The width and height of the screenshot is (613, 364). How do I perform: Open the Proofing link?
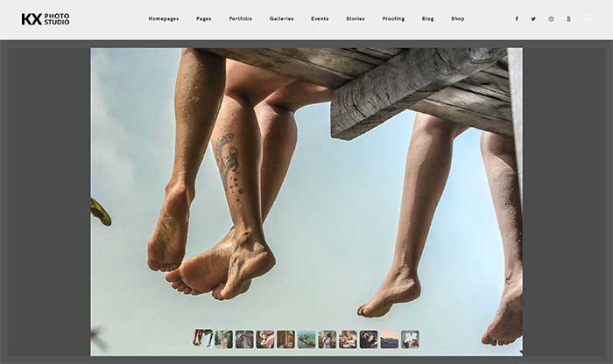coord(393,18)
